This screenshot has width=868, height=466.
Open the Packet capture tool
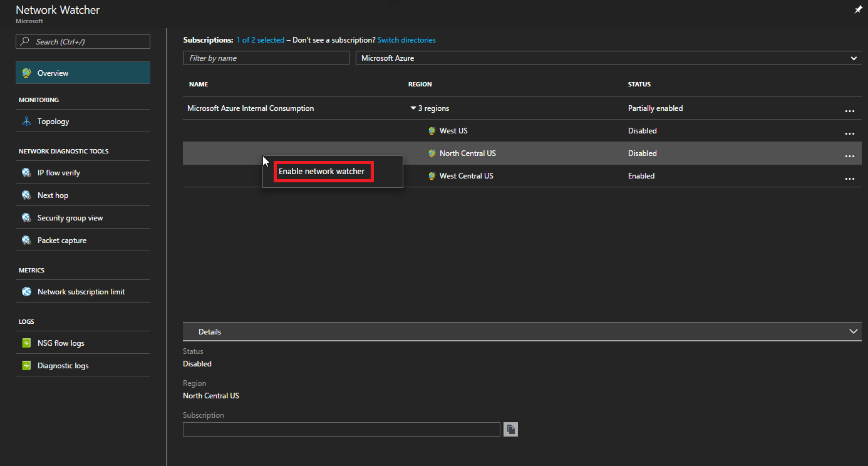[61, 240]
